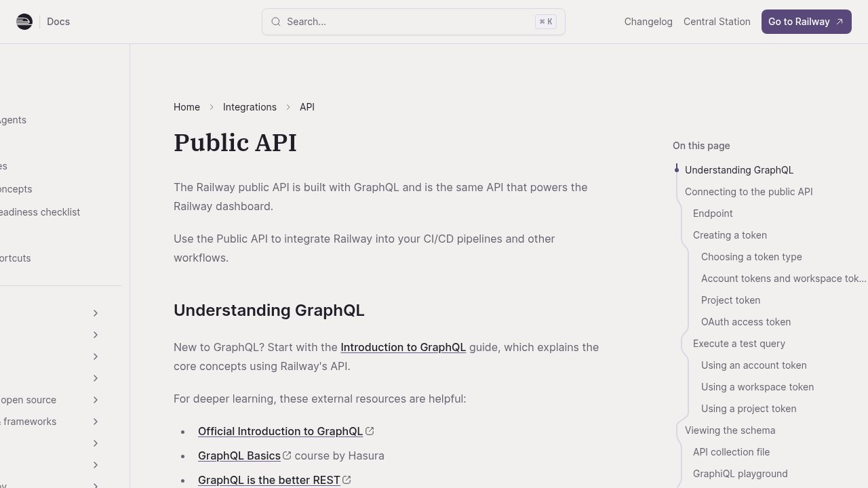This screenshot has height=488, width=868.
Task: Open sidebar item ending in 'agents'
Action: tap(13, 120)
